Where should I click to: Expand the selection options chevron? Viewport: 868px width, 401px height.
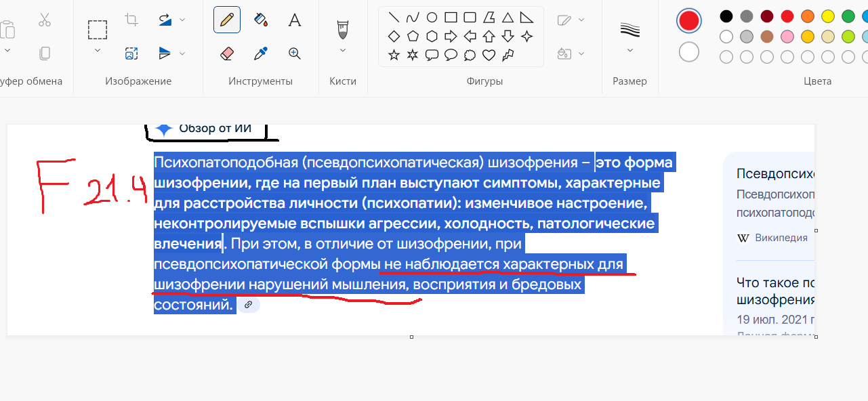[98, 50]
